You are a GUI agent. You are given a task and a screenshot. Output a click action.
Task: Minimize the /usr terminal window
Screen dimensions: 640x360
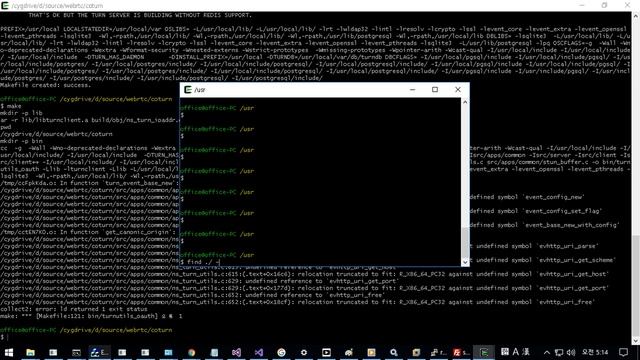point(412,90)
